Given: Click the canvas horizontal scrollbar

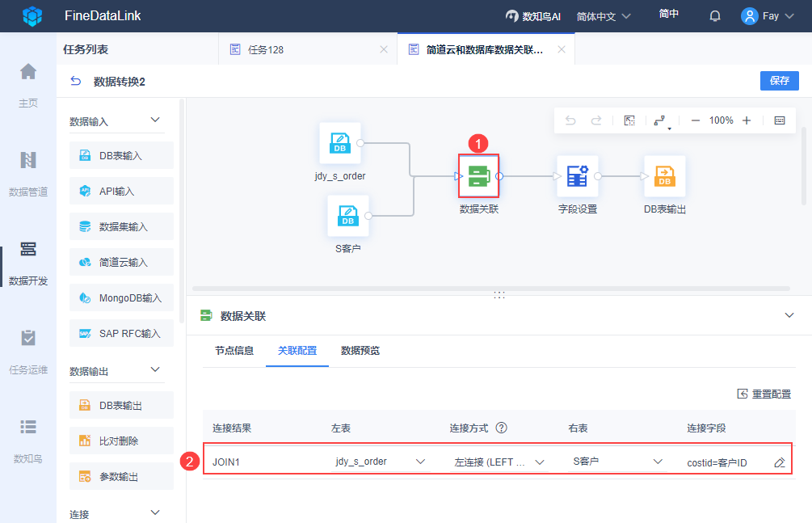Looking at the screenshot, I should tap(491, 289).
